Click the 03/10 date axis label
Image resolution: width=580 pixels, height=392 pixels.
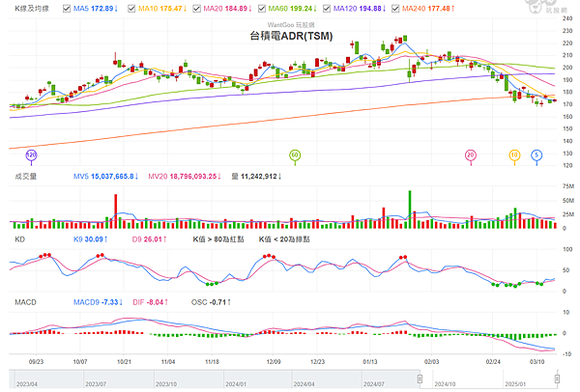tap(537, 362)
